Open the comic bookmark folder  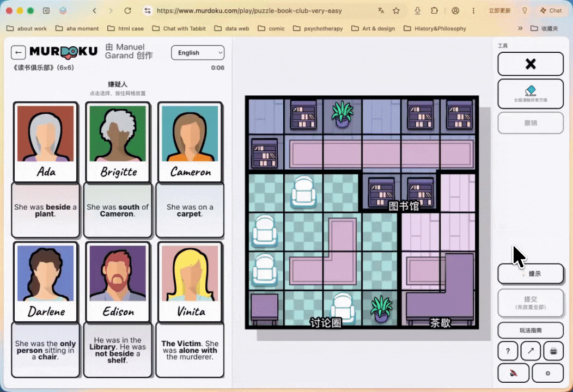point(271,28)
